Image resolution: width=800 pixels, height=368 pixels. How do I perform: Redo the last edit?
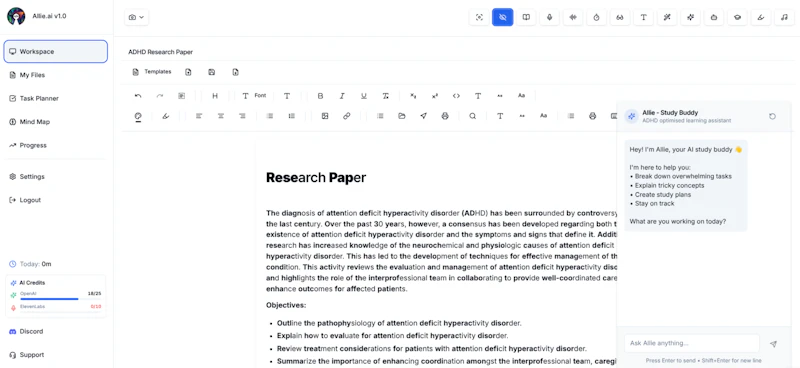coord(160,95)
